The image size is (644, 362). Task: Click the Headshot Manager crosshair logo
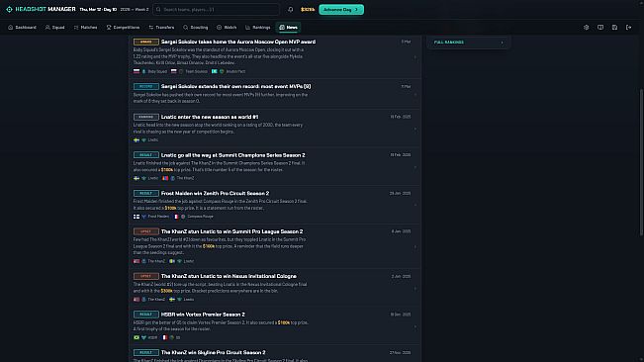[9, 9]
